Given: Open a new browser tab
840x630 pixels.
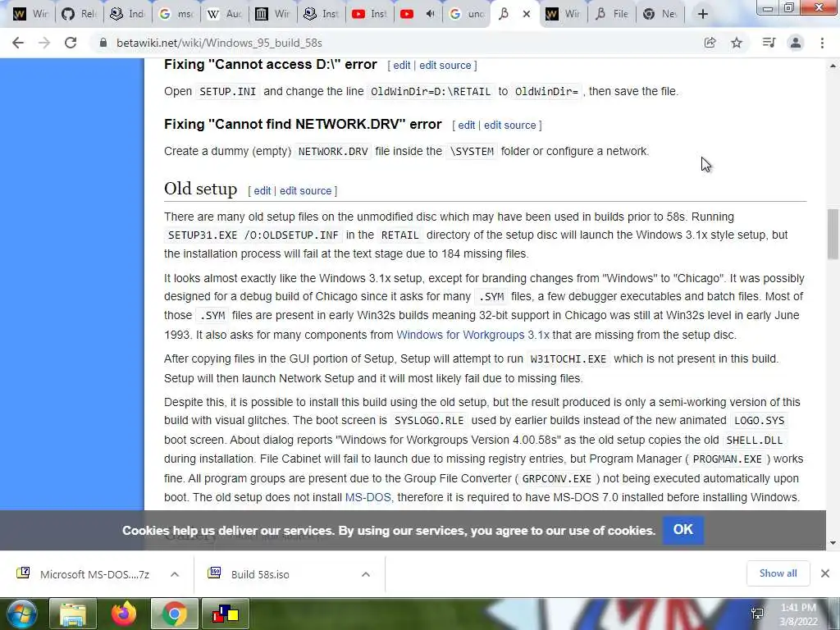Looking at the screenshot, I should [703, 14].
